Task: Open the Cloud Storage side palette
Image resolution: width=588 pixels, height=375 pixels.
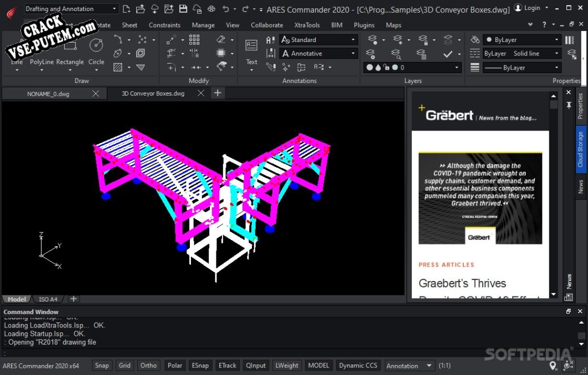Action: pyautogui.click(x=580, y=149)
